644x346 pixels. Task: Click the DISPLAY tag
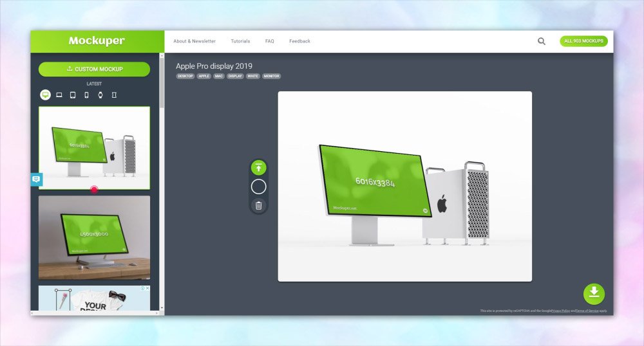click(x=235, y=77)
